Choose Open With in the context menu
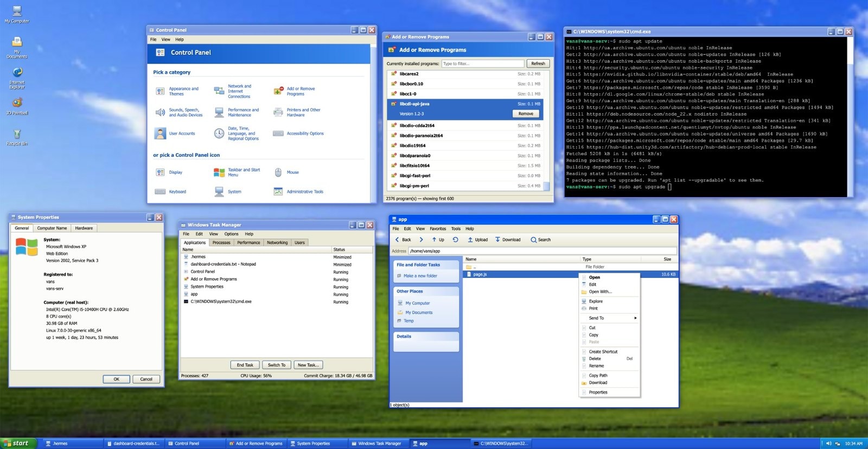Screen dimensions: 868x449 point(610,292)
